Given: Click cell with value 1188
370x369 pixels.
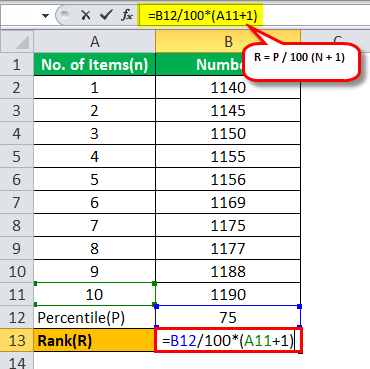Looking at the screenshot, I should pos(228,271).
